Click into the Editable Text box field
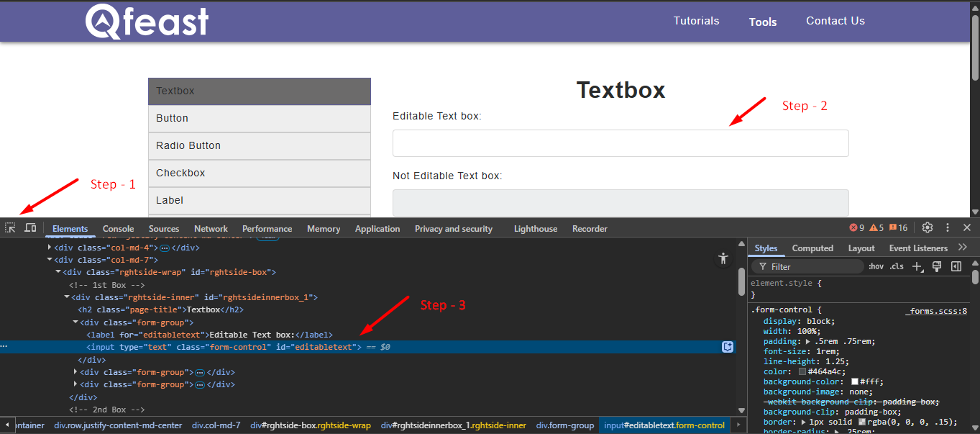Viewport: 980px width, 434px height. point(620,143)
